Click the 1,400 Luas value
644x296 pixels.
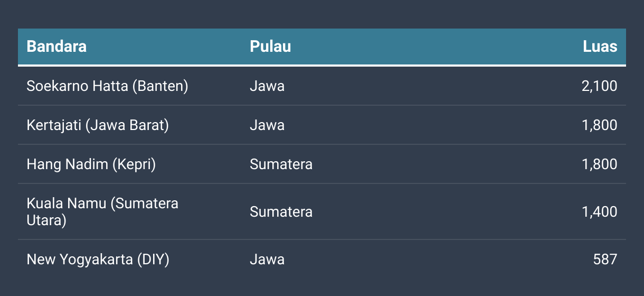coord(599,211)
